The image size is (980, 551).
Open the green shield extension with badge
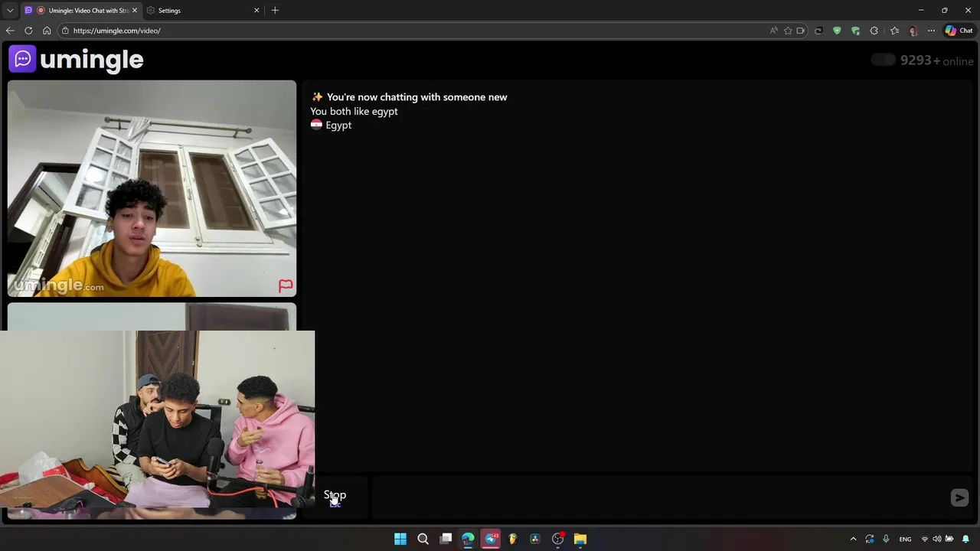[855, 31]
